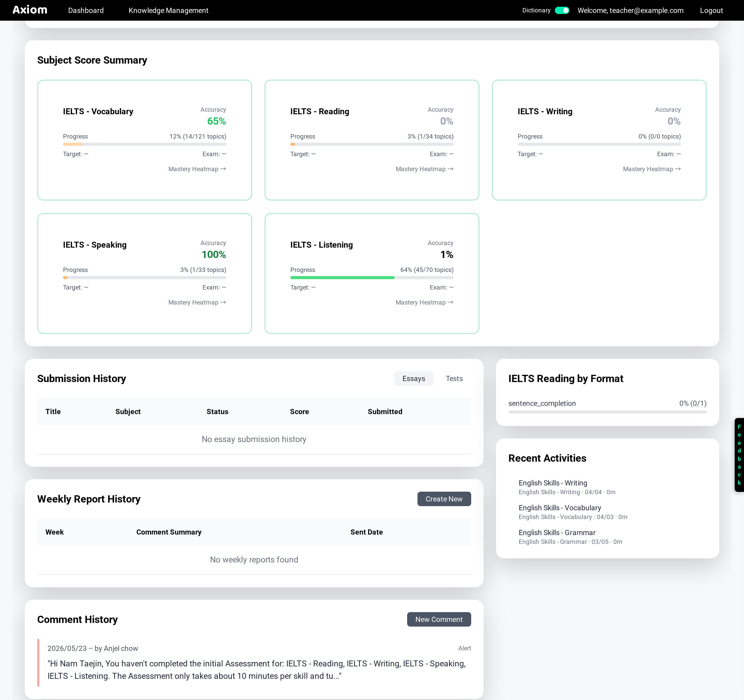The image size is (744, 700).
Task: Click the Sent Date column header
Action: [366, 532]
